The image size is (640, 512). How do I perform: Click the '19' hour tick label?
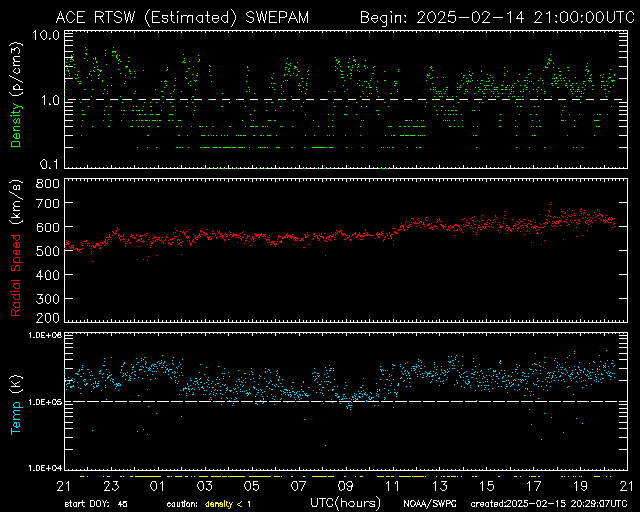coord(580,486)
